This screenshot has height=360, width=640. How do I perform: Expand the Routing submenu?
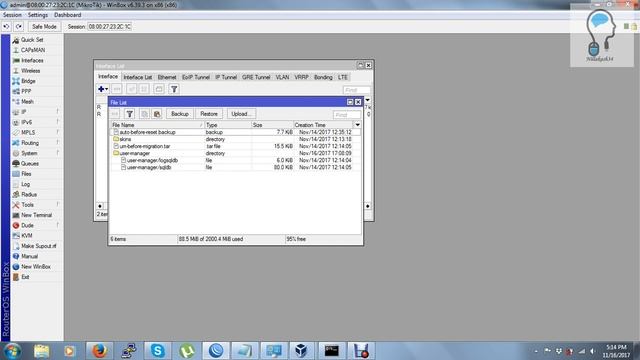(x=30, y=143)
